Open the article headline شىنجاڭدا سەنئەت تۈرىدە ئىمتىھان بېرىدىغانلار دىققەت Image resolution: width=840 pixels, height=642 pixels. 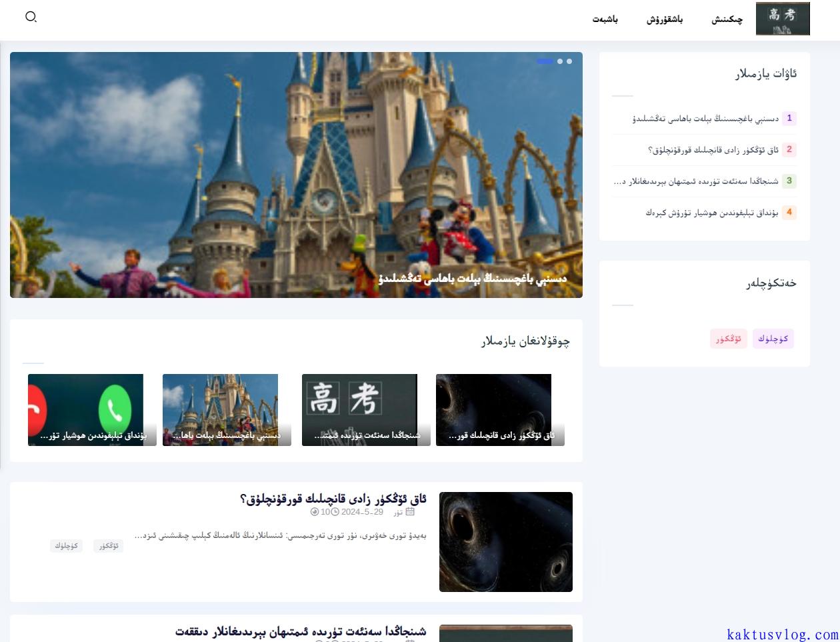(301, 631)
